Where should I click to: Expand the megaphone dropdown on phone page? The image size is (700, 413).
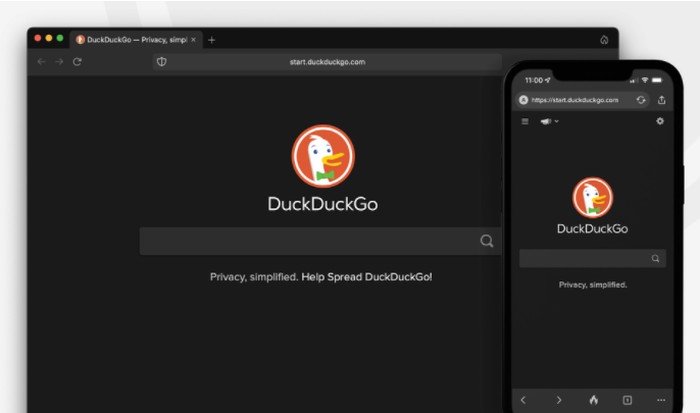(550, 121)
